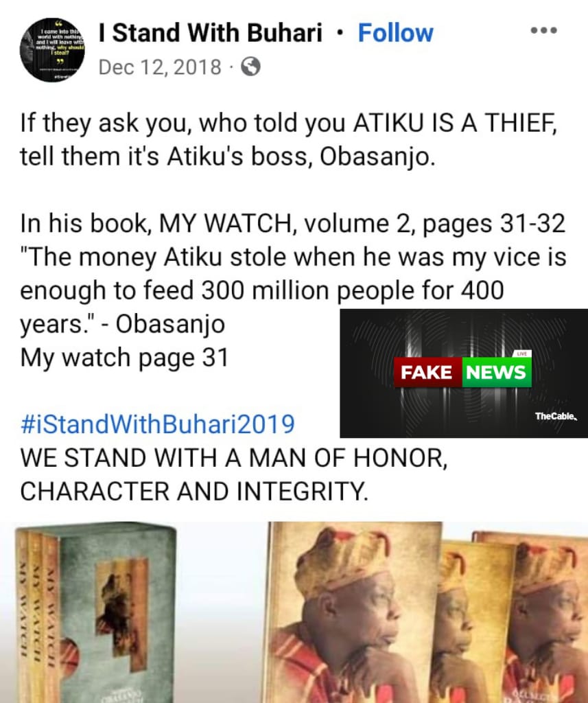Image resolution: width=588 pixels, height=703 pixels.
Task: Open the #iStandWithBuhari2019 hashtag
Action: point(157,424)
